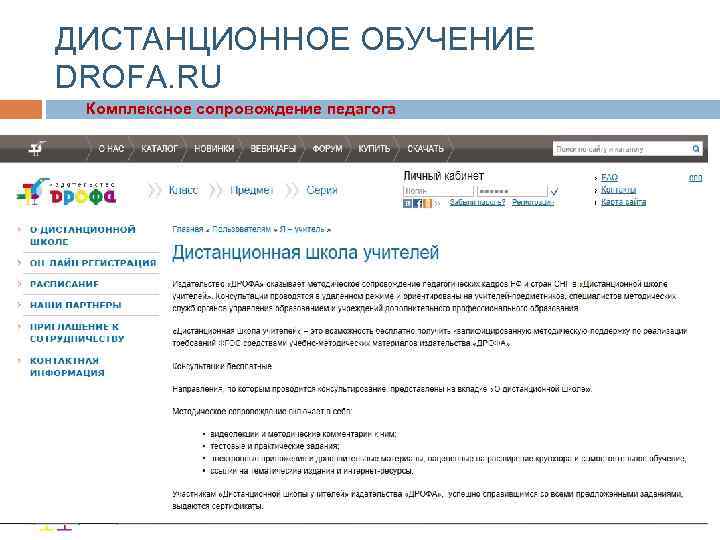Open О ДИСТАНЦИОННОЙ ШКОЛЕ sidebar item

[x=83, y=236]
